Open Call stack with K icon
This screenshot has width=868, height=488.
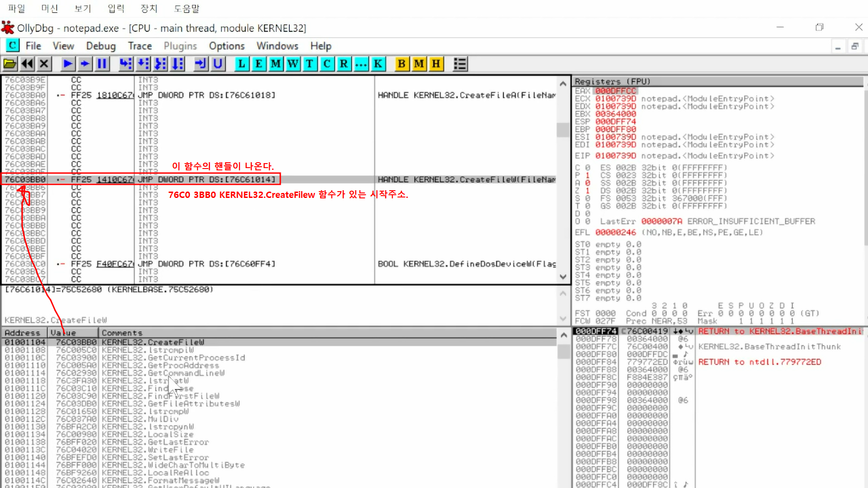point(378,64)
